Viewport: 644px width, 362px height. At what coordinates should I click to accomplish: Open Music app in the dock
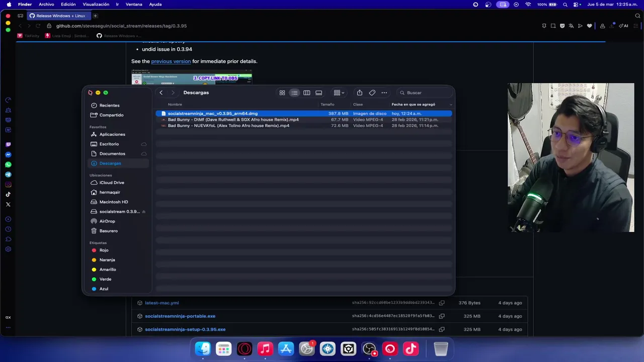coord(265,348)
